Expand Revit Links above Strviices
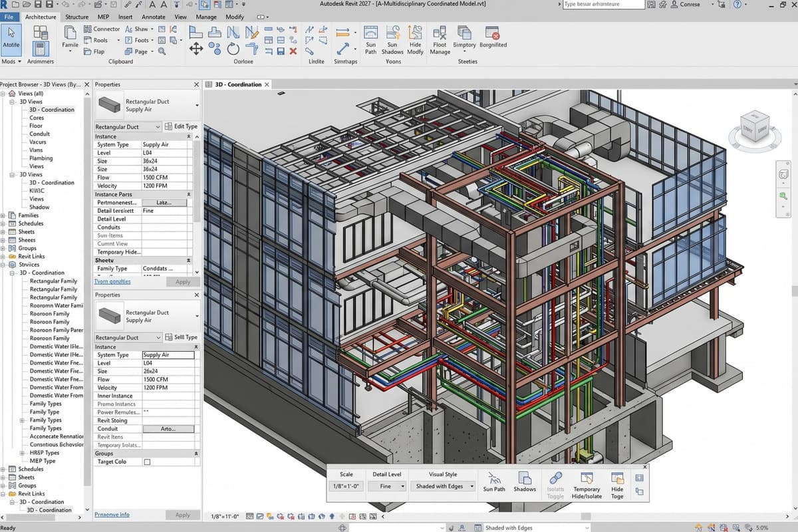798x532 pixels. (x=3, y=256)
